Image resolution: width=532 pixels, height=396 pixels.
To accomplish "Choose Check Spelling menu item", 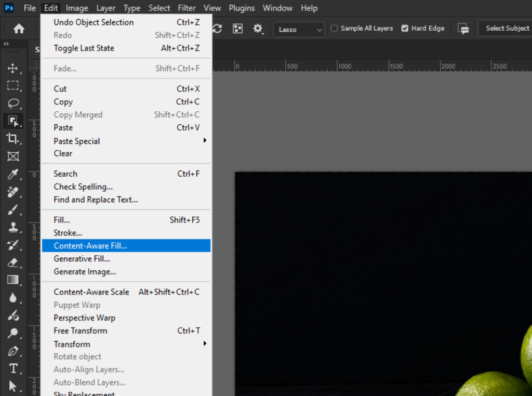I will pyautogui.click(x=126, y=187).
